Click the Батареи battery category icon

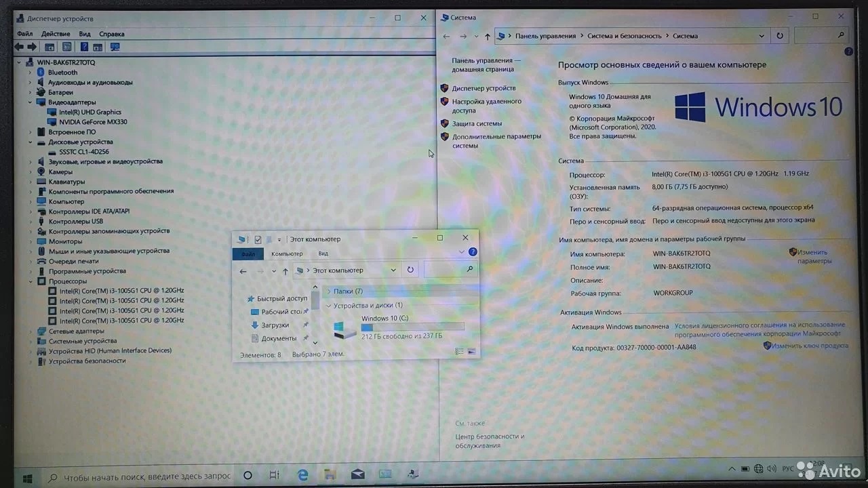pos(41,92)
